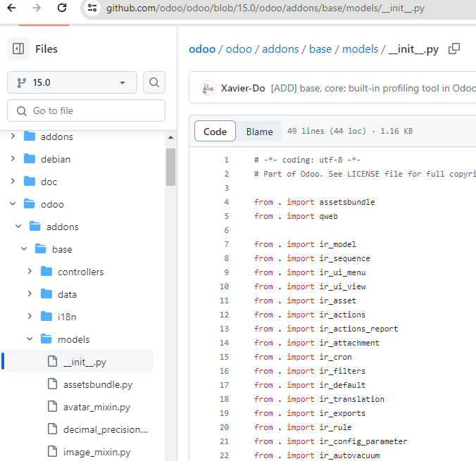The image size is (476, 461).
Task: Open Xavier-Do author profile link
Action: (243, 88)
